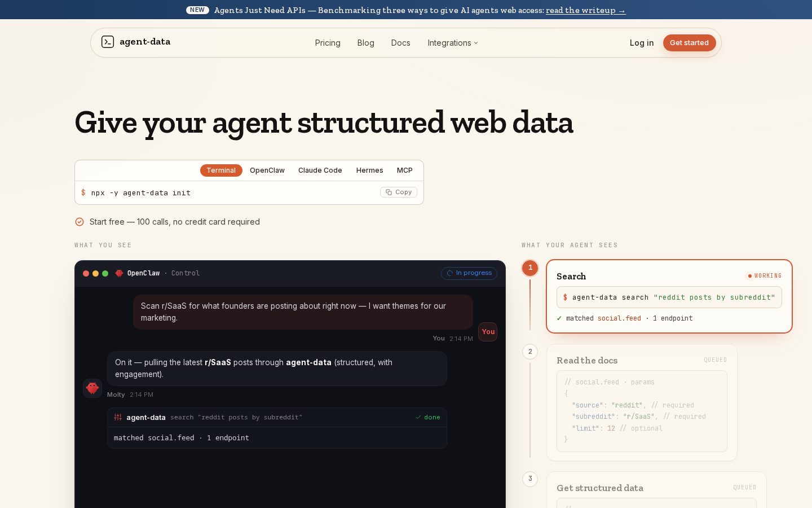Image resolution: width=812 pixels, height=508 pixels.
Task: Click the green maximize dot of the OpenClaw window
Action: (105, 273)
